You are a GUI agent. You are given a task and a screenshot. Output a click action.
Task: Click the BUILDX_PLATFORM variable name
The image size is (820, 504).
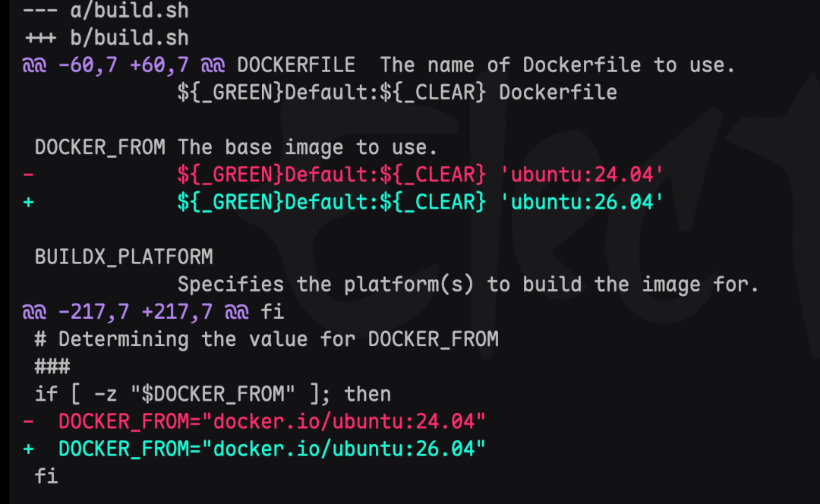coord(124,257)
